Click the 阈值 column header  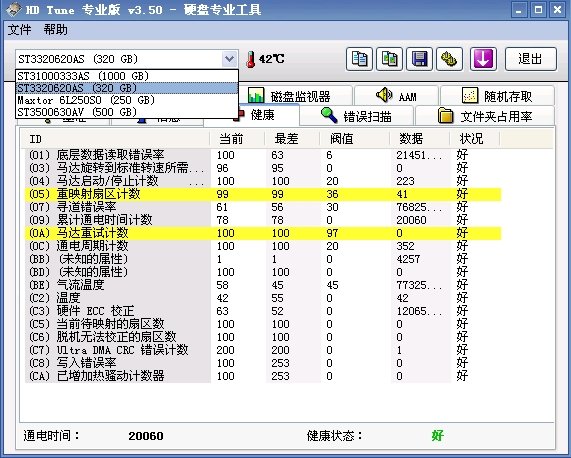(355, 139)
